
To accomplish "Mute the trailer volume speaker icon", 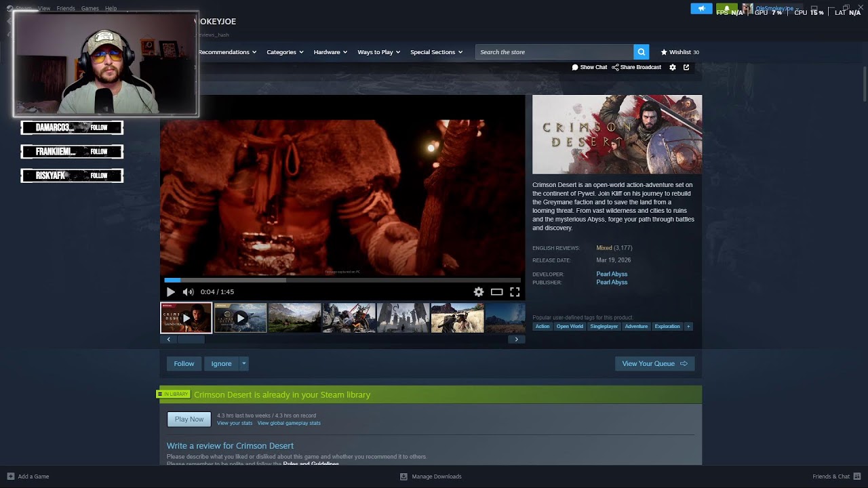I will [188, 292].
